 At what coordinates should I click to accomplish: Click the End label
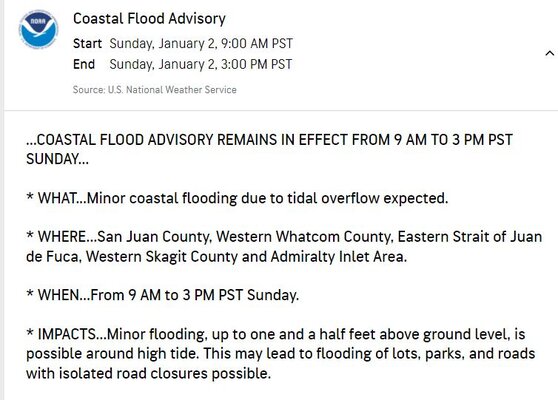84,64
